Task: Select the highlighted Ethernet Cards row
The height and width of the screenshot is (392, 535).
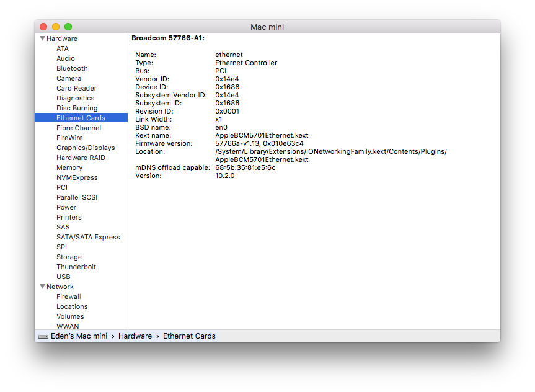Action: 81,118
